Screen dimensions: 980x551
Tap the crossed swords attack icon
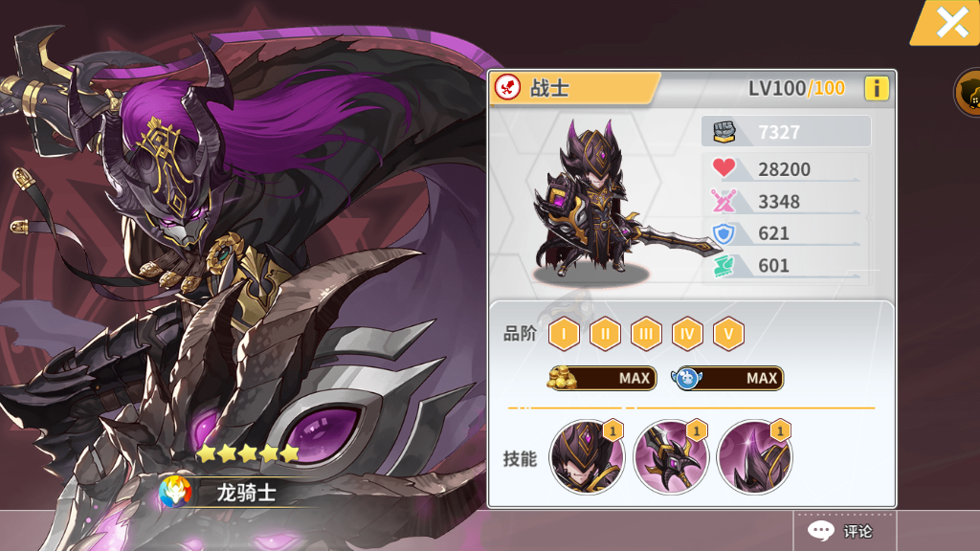724,201
